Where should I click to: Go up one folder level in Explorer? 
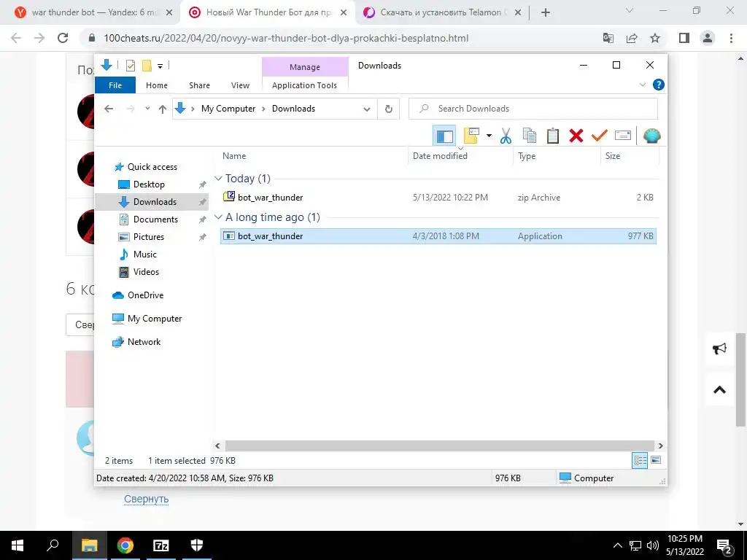tap(163, 109)
